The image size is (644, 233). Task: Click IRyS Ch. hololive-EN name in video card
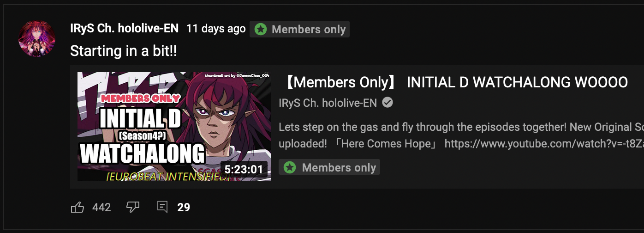pos(328,103)
